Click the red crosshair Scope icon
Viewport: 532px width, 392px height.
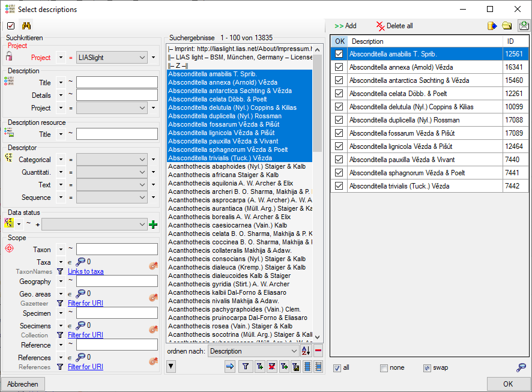[x=10, y=248]
